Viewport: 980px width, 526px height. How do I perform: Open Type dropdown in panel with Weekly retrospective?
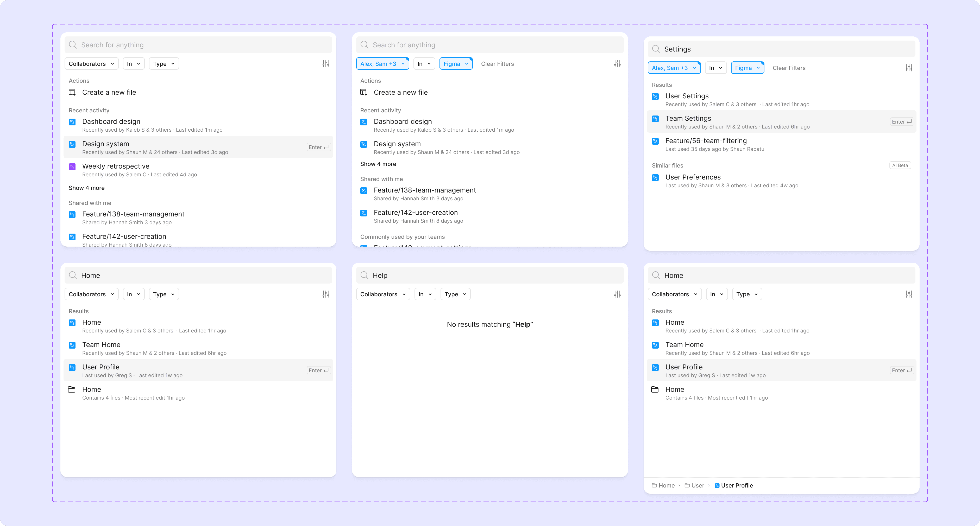[164, 64]
